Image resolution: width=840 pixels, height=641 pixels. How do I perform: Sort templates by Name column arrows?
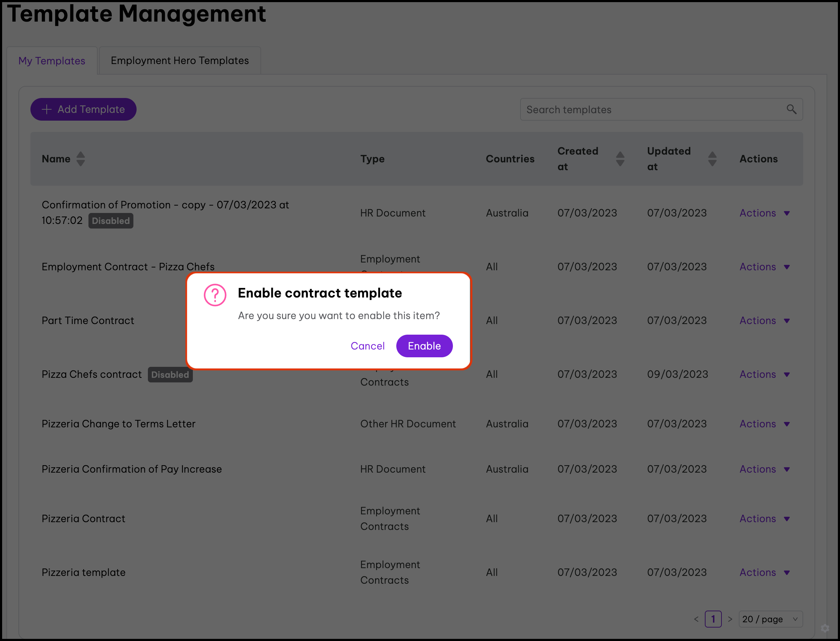click(x=81, y=159)
